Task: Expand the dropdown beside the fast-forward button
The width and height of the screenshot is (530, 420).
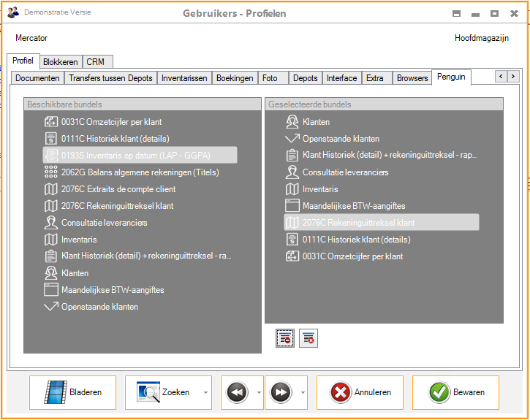Action: 302,393
